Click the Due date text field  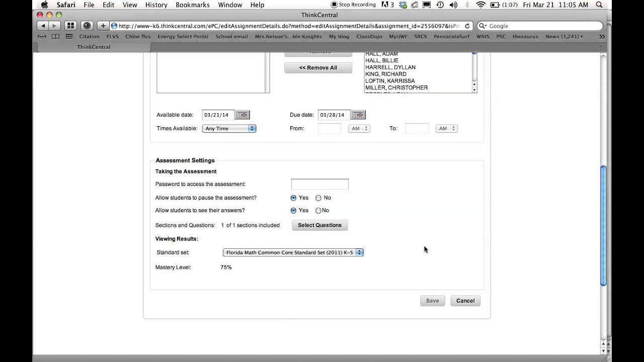pyautogui.click(x=334, y=115)
